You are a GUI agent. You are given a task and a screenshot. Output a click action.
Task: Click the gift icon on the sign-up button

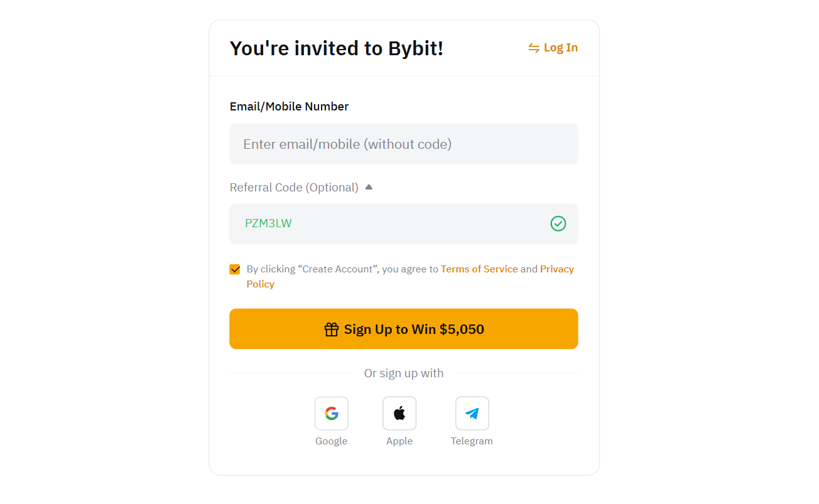[331, 328]
